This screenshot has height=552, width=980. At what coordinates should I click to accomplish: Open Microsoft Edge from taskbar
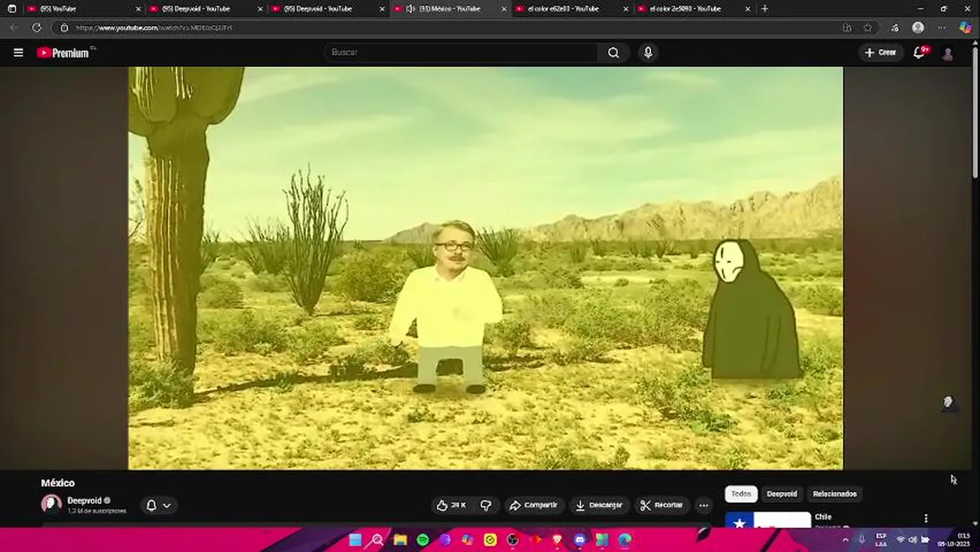point(625,540)
